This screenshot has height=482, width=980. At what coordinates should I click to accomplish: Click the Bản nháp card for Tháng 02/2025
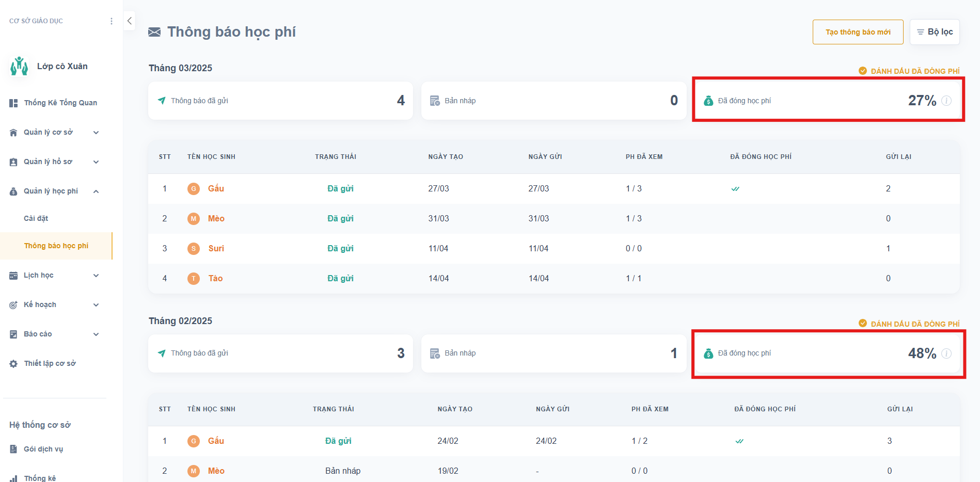click(x=554, y=354)
